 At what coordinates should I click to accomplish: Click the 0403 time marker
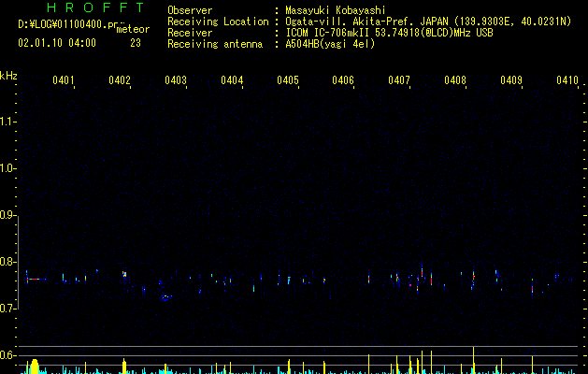coord(176,79)
